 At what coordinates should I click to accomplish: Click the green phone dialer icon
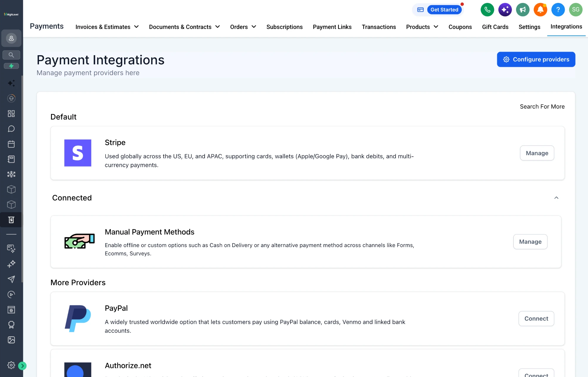coord(487,10)
